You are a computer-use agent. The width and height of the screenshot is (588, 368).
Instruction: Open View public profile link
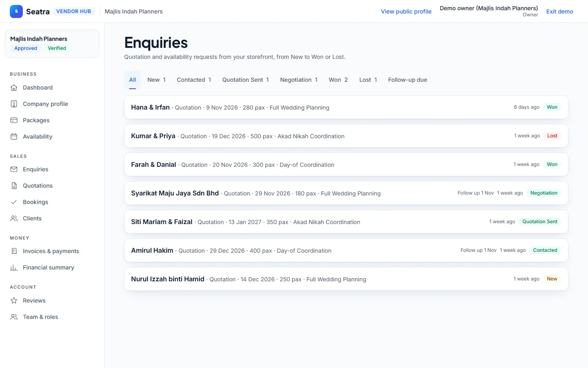pos(406,11)
